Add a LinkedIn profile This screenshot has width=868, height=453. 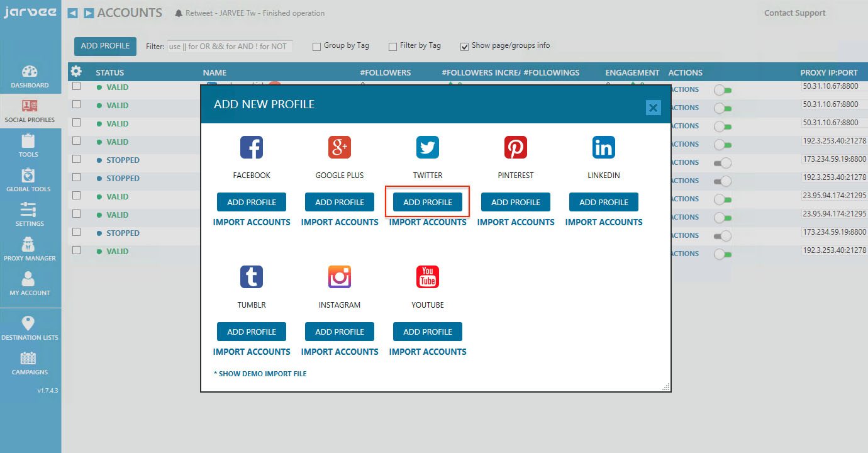click(604, 202)
